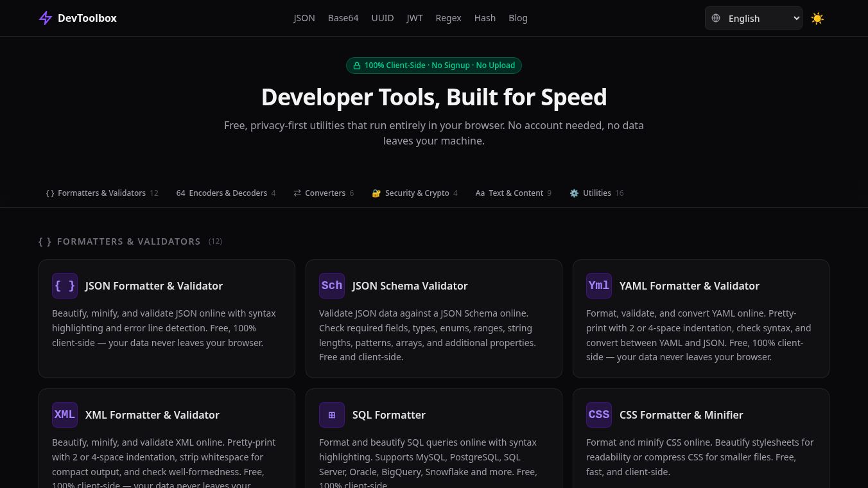
Task: Select the Encoders & Decoders category tab
Action: tap(226, 193)
